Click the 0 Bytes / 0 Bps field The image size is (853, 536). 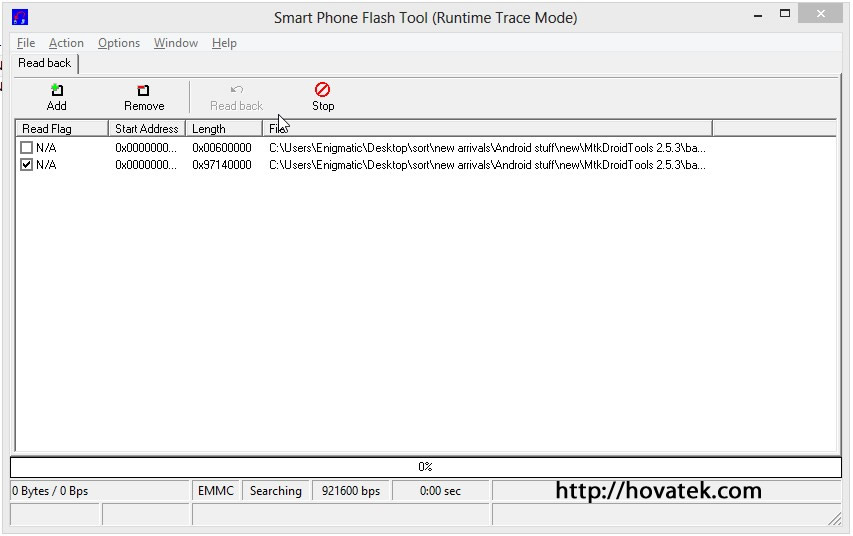[100, 491]
